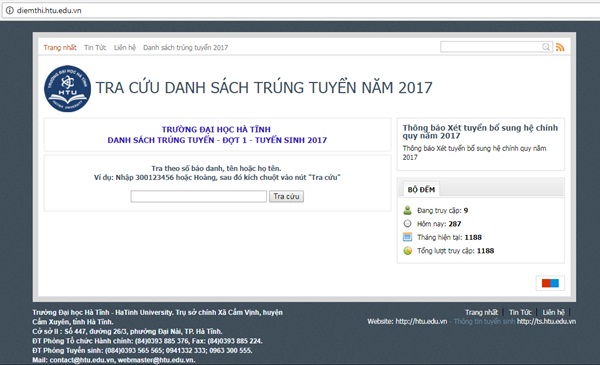
Task: Click the online users person icon
Action: [x=408, y=210]
